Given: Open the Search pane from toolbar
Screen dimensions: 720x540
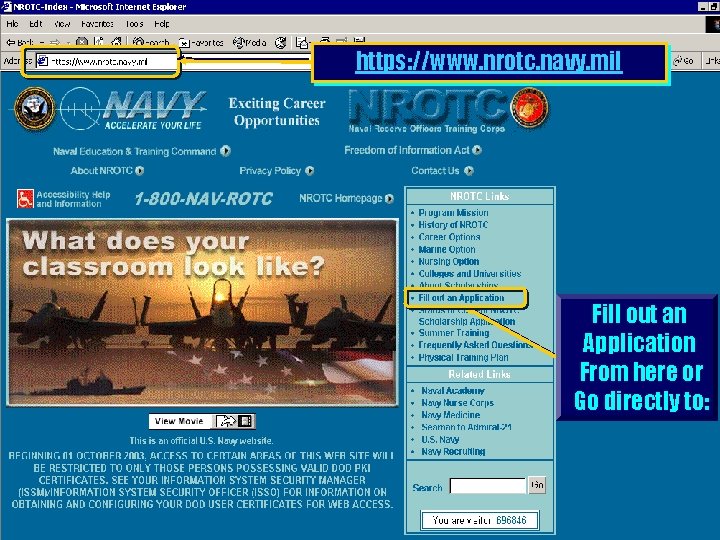Looking at the screenshot, I should (x=152, y=42).
